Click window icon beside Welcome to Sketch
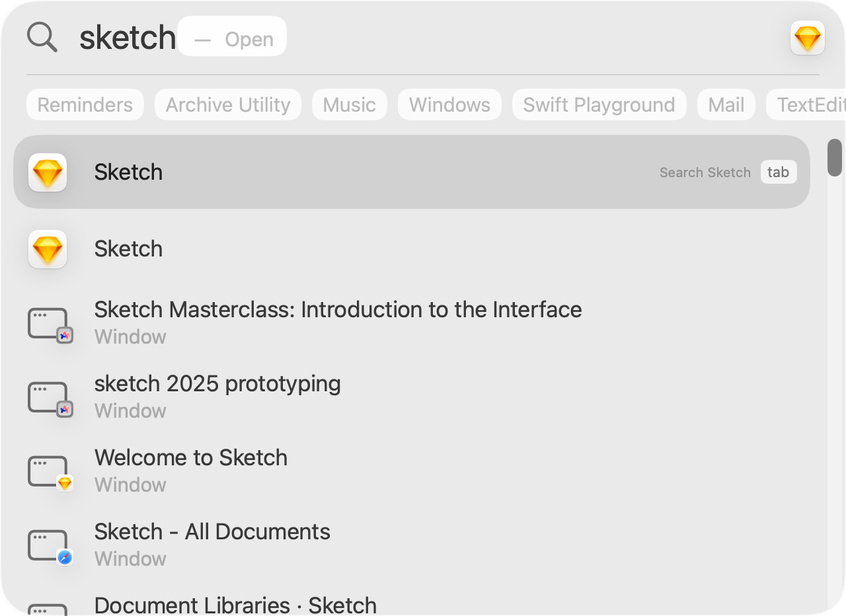Image resolution: width=846 pixels, height=616 pixels. (x=49, y=472)
